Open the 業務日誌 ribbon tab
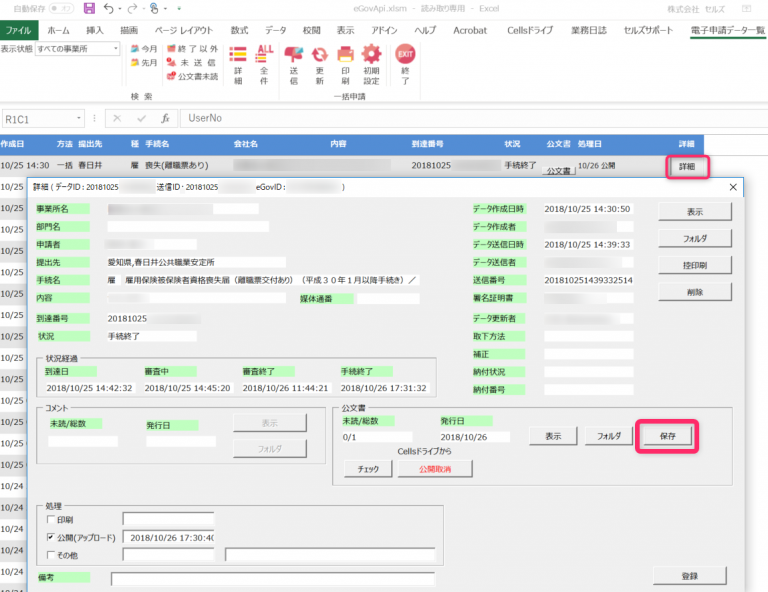768x592 pixels. click(589, 30)
